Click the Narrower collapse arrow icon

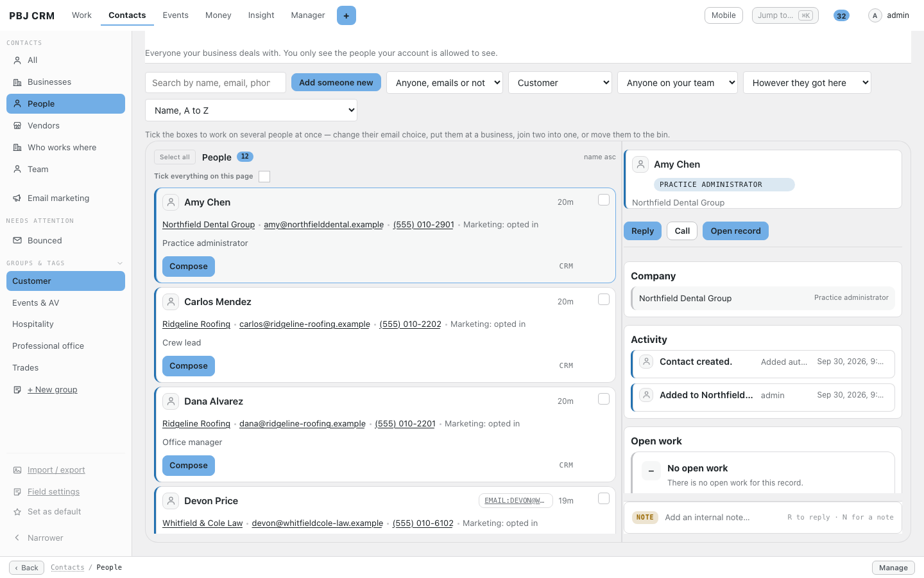[x=17, y=538]
